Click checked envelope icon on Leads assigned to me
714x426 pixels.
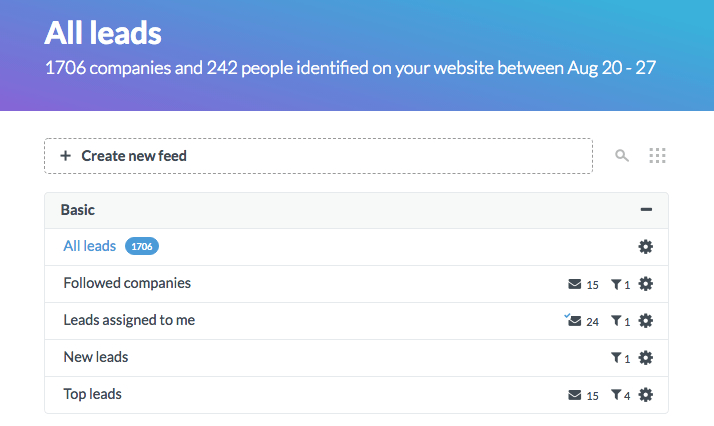coord(573,320)
